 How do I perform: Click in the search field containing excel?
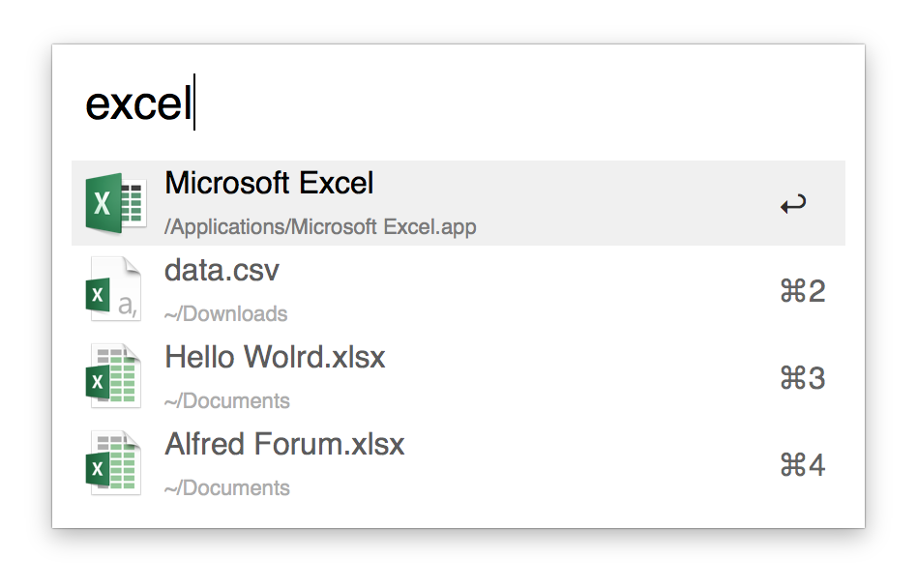pos(458,103)
